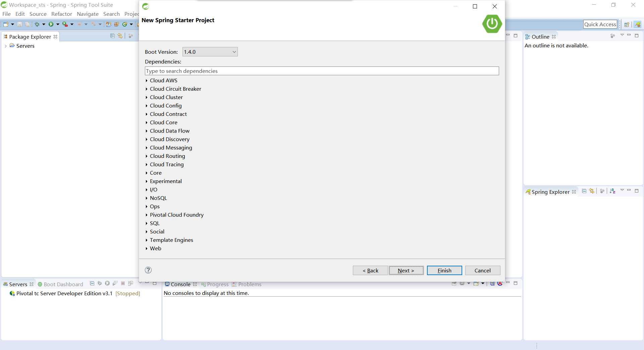Click the green Run toolbar icon
Image resolution: width=644 pixels, height=350 pixels.
(x=51, y=24)
